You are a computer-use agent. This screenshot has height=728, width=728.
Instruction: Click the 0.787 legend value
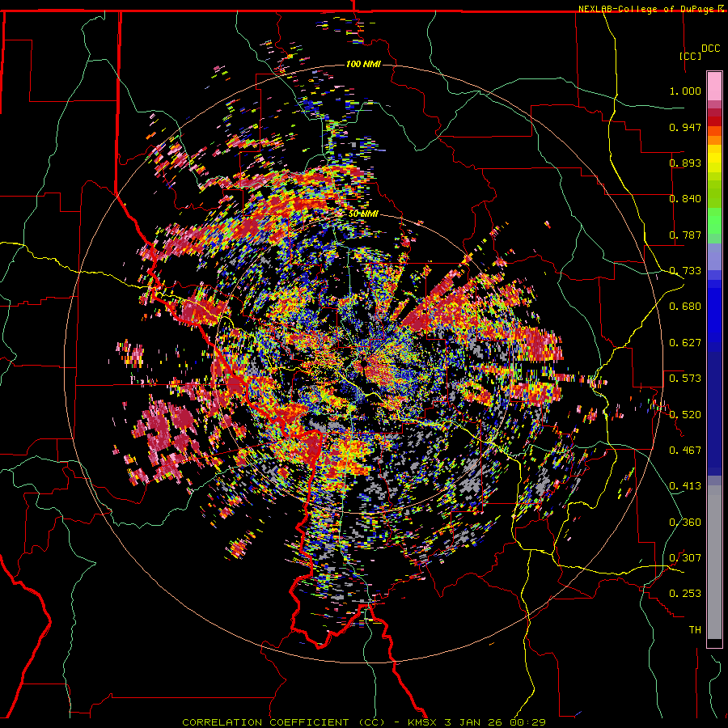point(685,235)
